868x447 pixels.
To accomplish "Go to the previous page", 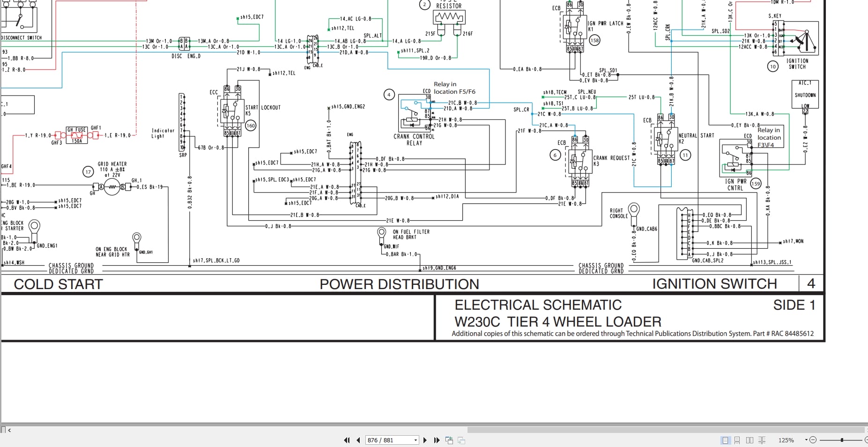I will [358, 440].
